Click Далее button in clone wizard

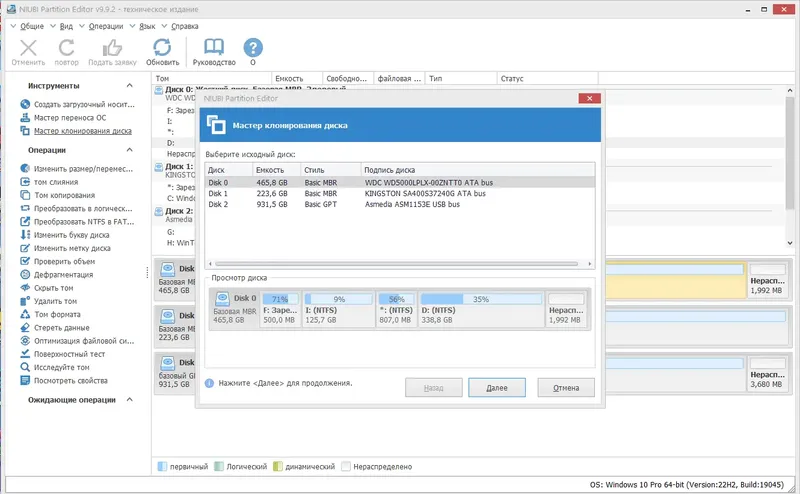click(497, 388)
